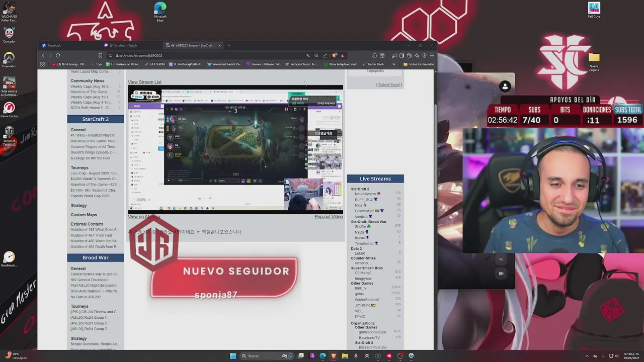
Task: Click the StarCraft 2 sidebar header
Action: (96, 119)
